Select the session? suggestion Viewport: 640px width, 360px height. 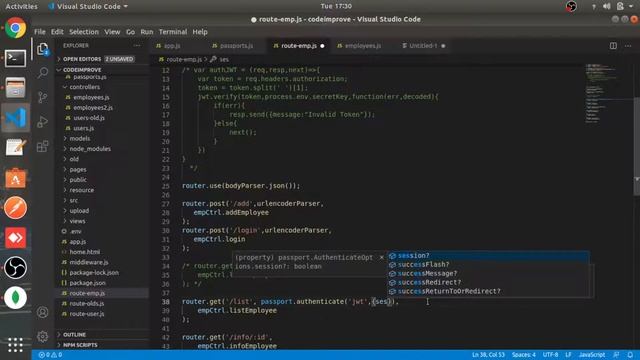(x=488, y=256)
